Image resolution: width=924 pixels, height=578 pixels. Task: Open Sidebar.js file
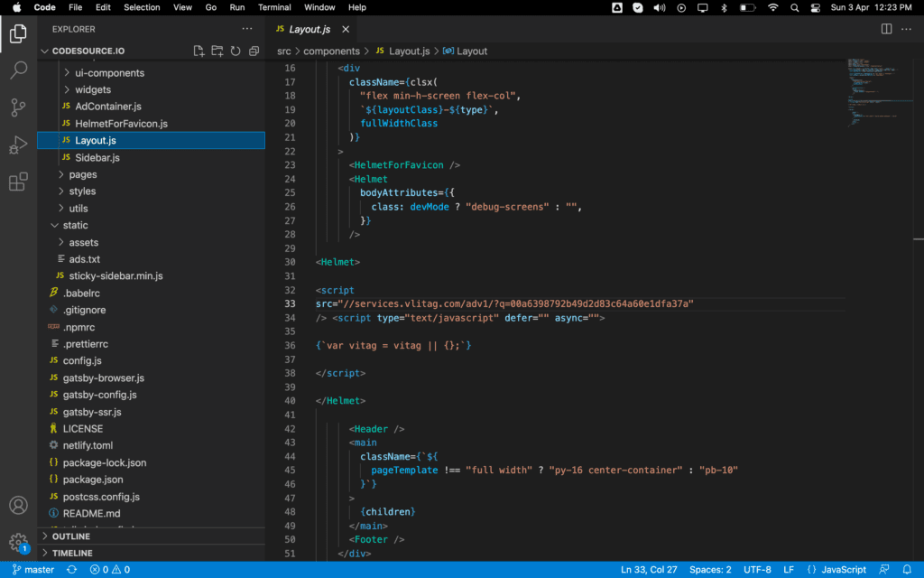[x=97, y=157]
